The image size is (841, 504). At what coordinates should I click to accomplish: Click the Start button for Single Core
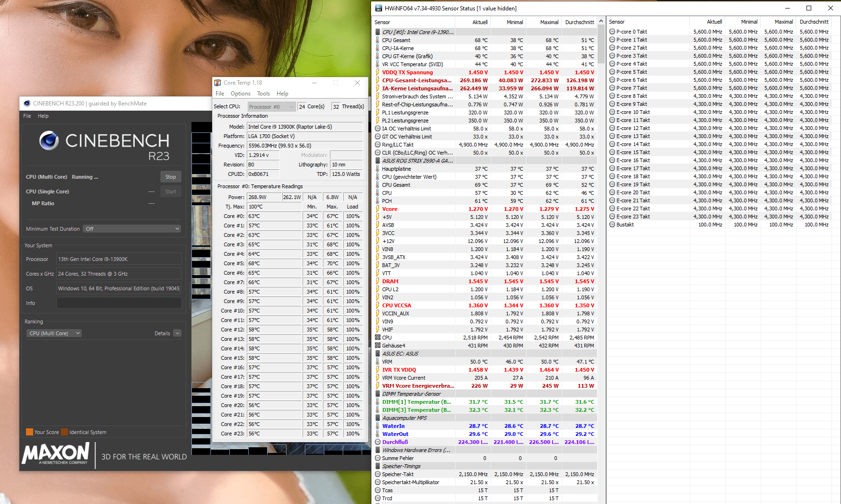point(171,191)
